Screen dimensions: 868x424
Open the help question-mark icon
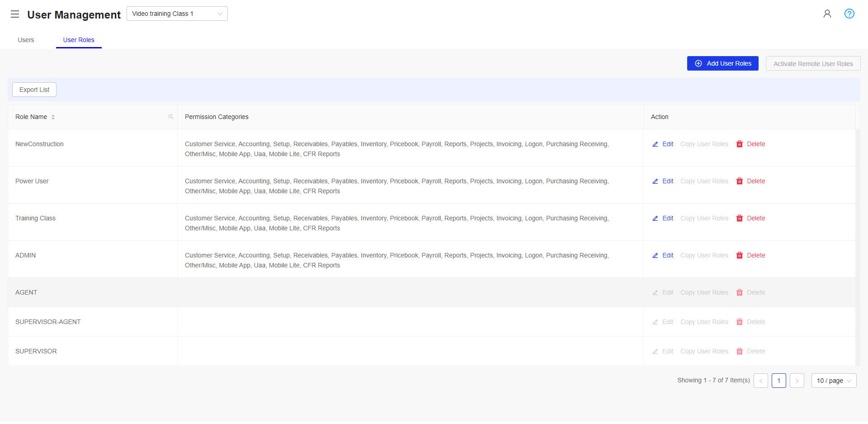[849, 14]
